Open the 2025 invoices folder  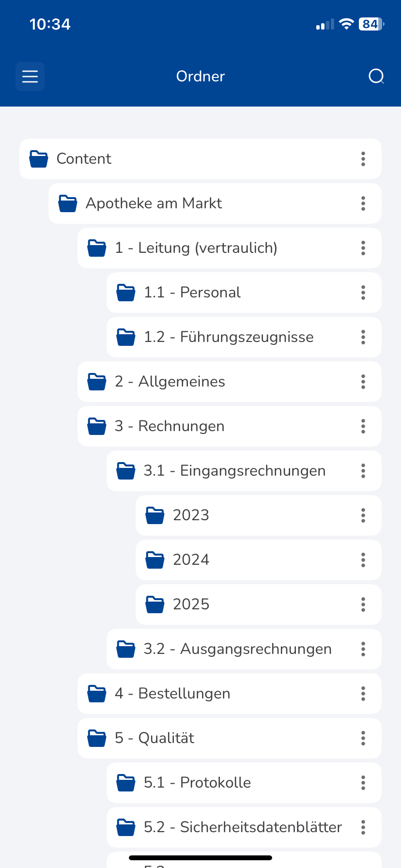(x=191, y=604)
